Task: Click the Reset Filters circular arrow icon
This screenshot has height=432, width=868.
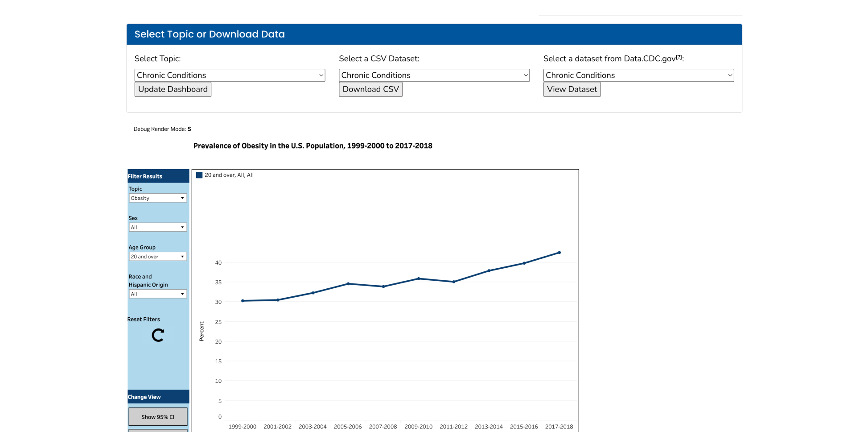Action: (158, 335)
